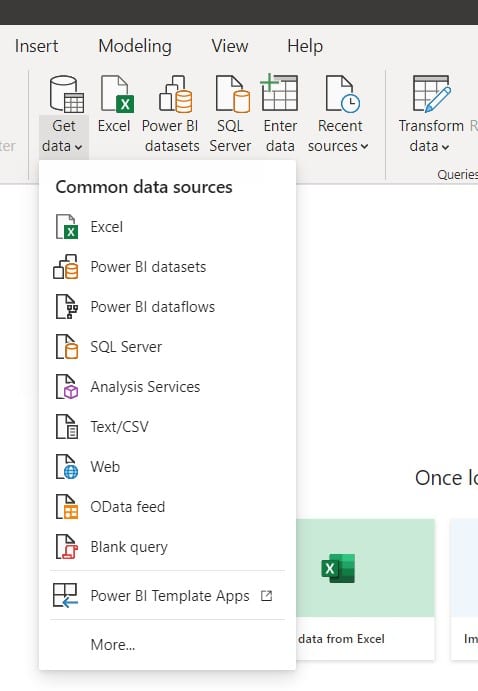478x691 pixels.
Task: Expand the Transform data dropdown label
Action: pyautogui.click(x=429, y=146)
